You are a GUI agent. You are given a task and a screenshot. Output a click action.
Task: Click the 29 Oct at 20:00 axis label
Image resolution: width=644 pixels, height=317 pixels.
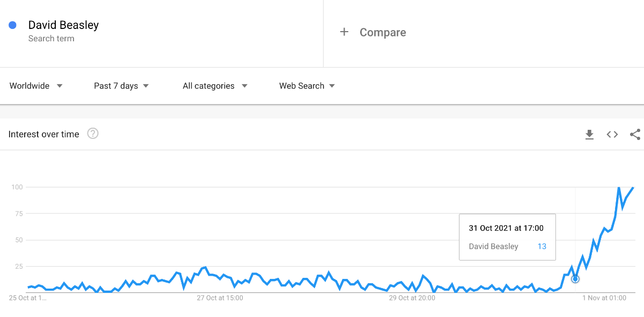coord(412,298)
